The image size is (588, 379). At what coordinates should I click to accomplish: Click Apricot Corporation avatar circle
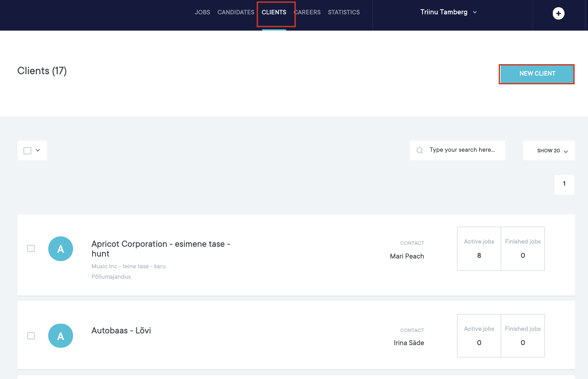coord(61,249)
